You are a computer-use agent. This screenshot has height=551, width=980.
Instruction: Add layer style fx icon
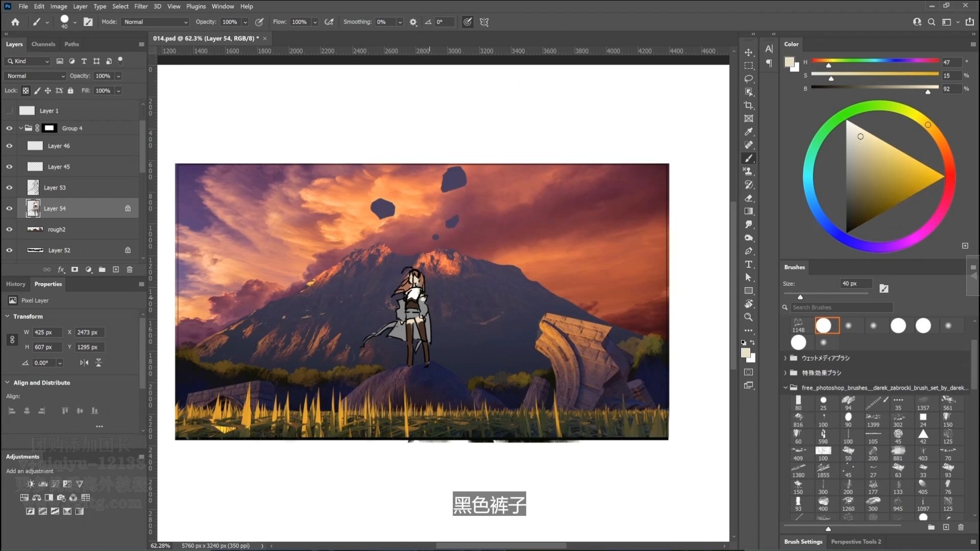tap(61, 269)
